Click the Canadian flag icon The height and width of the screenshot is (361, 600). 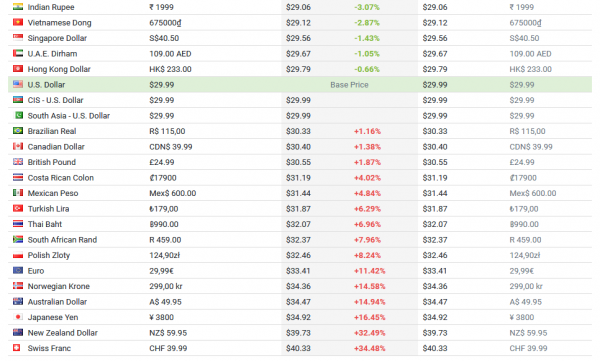point(18,146)
